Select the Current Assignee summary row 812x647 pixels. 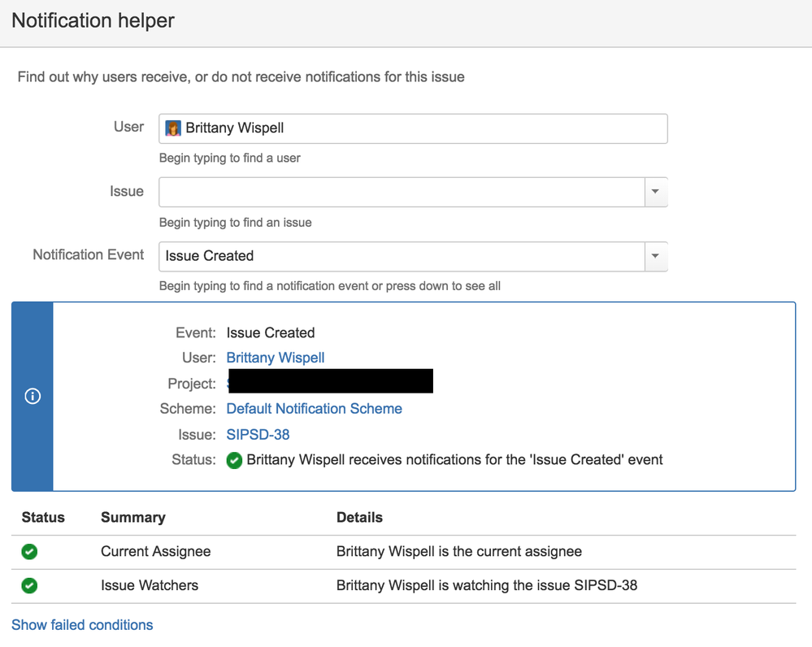pos(155,552)
